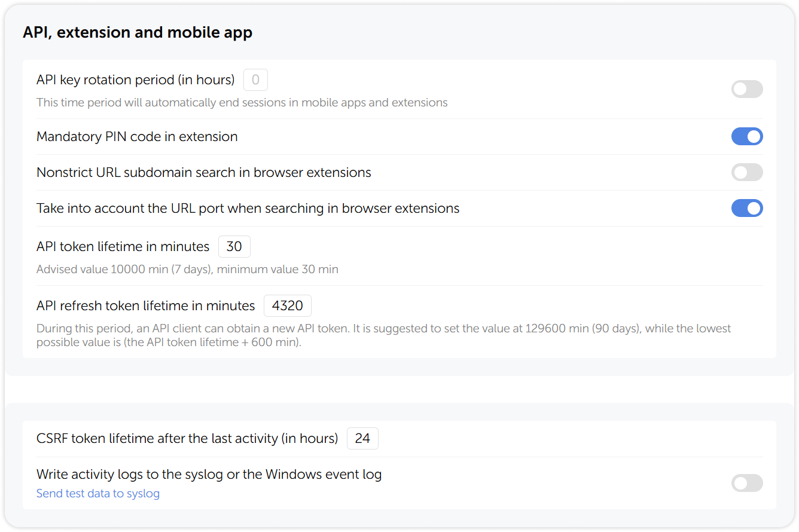Focus the CSRF token lifetime input showing 24

click(x=362, y=438)
